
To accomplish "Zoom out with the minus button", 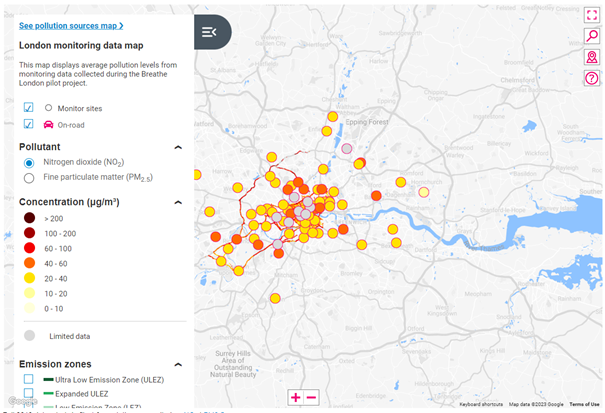I will pyautogui.click(x=311, y=397).
